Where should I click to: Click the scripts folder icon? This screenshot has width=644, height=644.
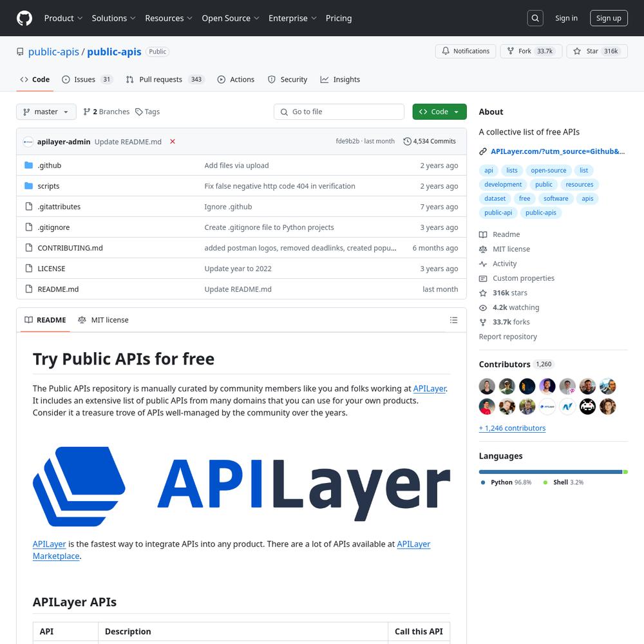29,185
